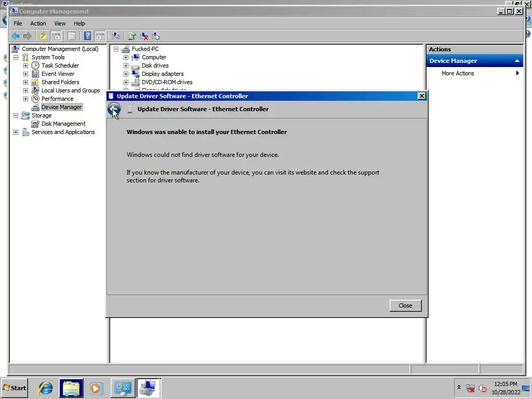Open the View menu
The width and height of the screenshot is (532, 399).
[x=60, y=23]
